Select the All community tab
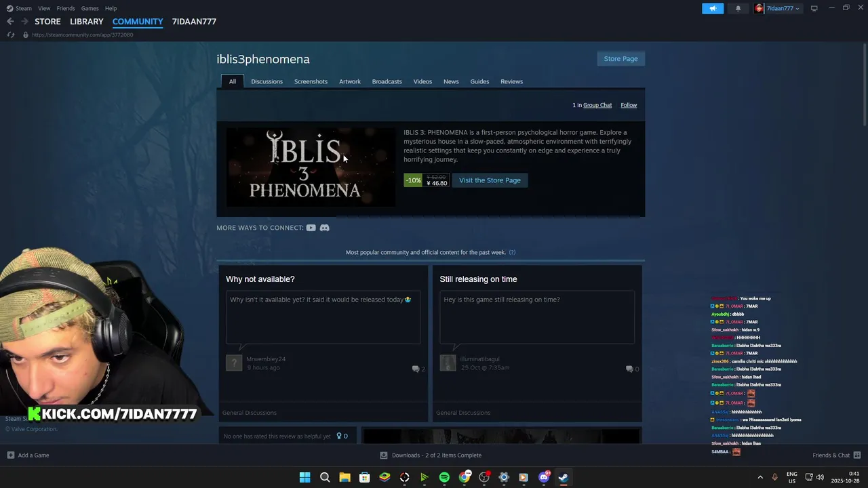This screenshot has width=868, height=488. coord(232,81)
